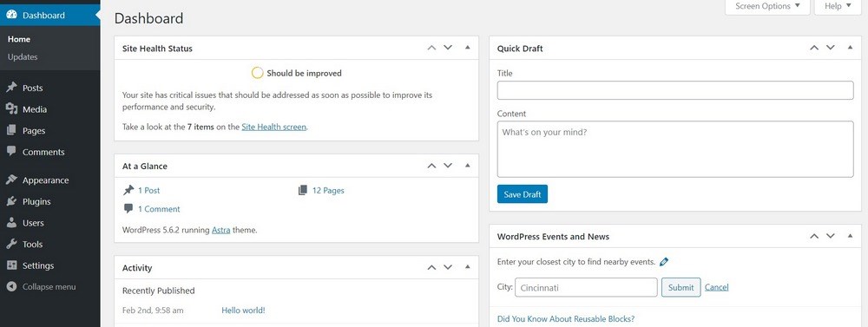Open the Settings menu label
Viewport: 868px width, 327px height.
[x=38, y=265]
